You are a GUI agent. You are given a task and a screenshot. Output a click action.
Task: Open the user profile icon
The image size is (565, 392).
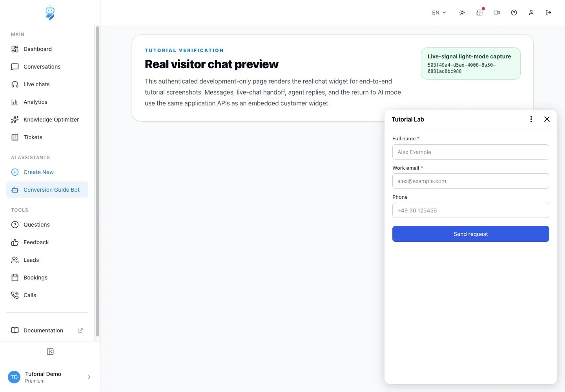point(531,13)
